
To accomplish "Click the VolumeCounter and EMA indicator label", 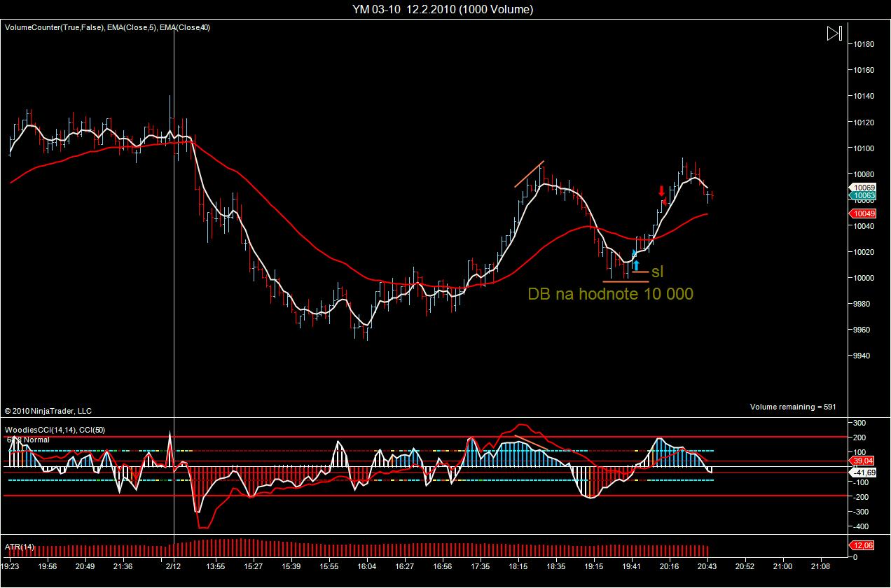I will tap(107, 28).
